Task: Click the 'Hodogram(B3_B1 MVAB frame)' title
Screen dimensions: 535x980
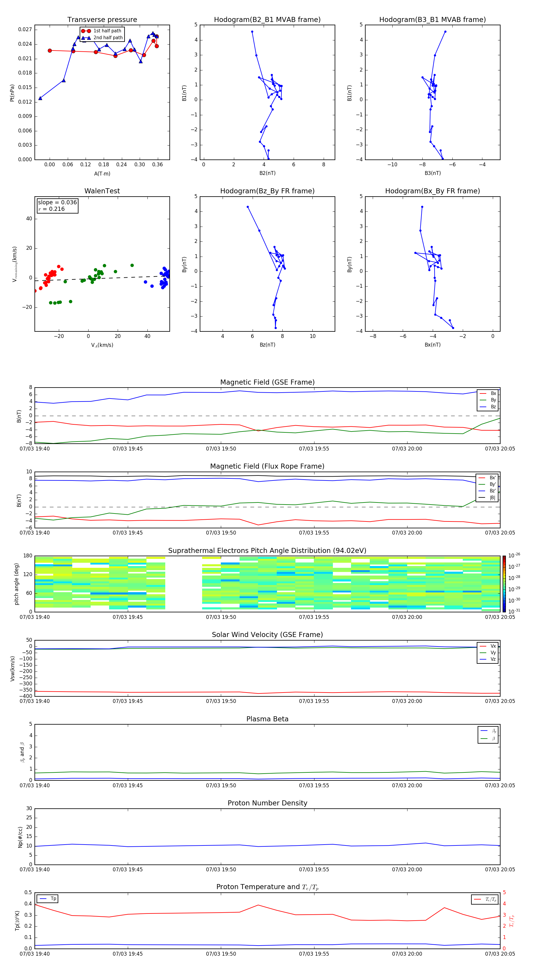Action: click(432, 20)
